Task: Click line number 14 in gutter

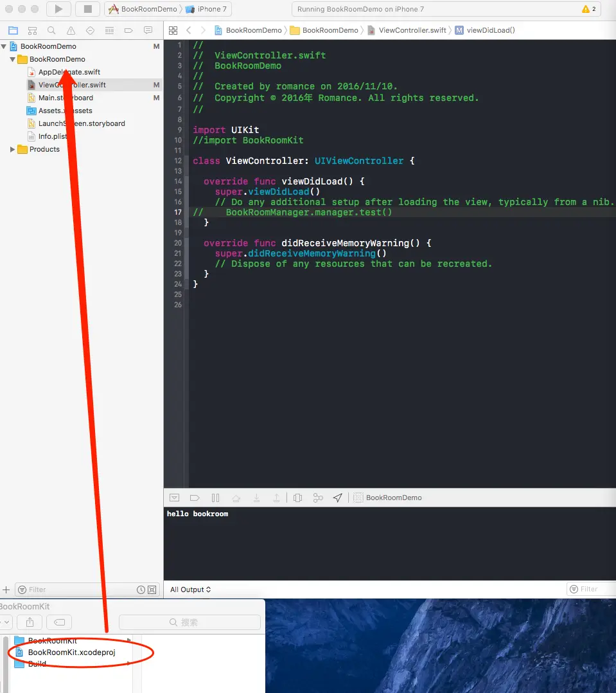Action: tap(177, 181)
